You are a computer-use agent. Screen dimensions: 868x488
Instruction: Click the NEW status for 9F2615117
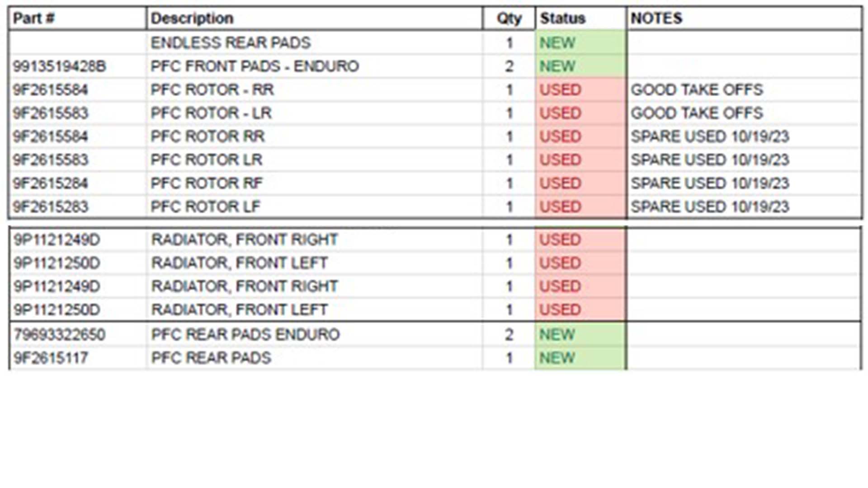click(581, 358)
